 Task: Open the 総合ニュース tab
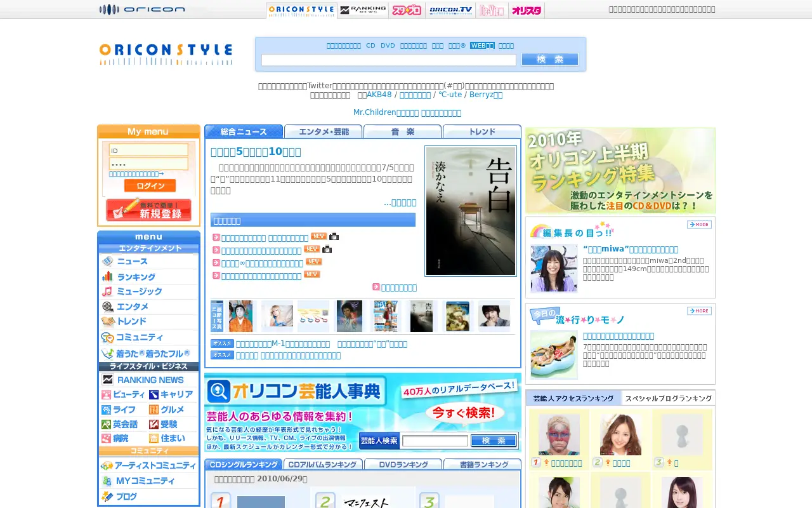244,131
